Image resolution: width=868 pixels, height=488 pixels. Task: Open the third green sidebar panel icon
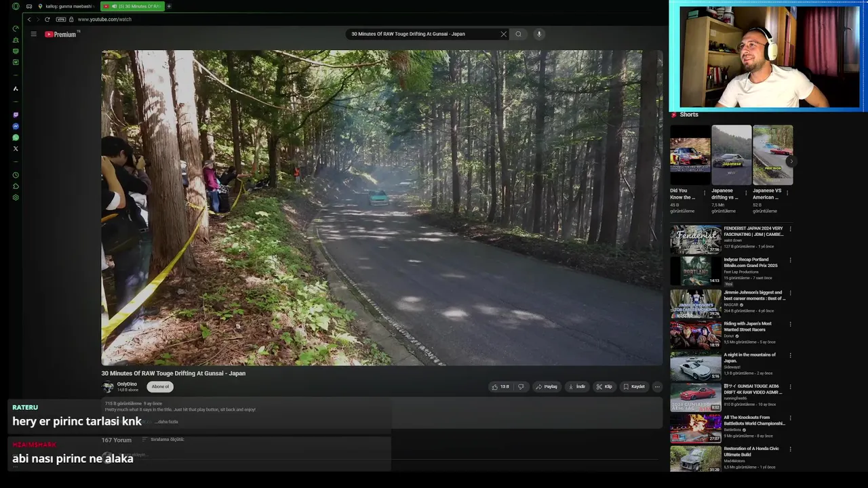pos(16,51)
